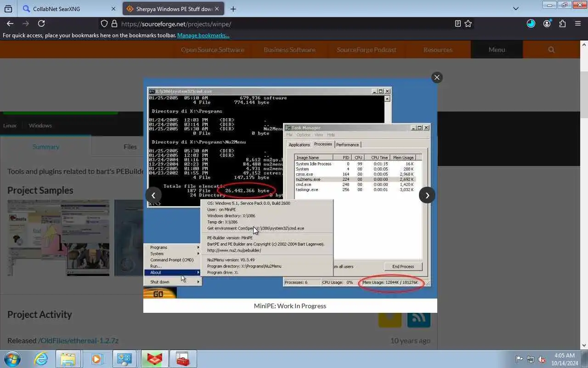Toggle reader view icon
The image size is (588, 368).
[458, 23]
